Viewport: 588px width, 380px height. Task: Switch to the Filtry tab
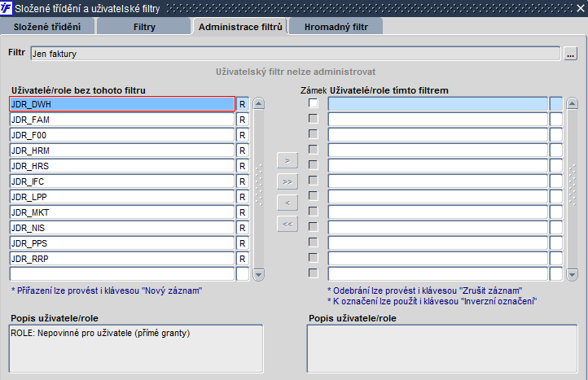pos(144,27)
